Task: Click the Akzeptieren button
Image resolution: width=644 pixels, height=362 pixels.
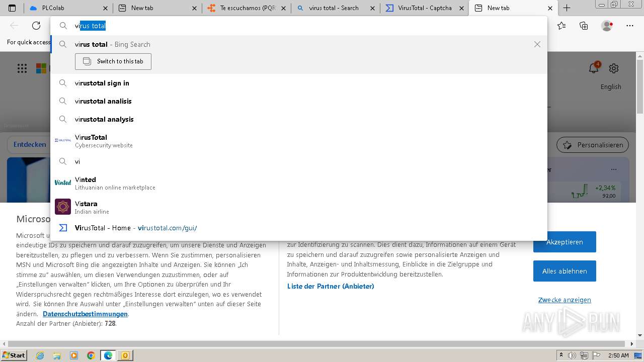Action: click(565, 242)
